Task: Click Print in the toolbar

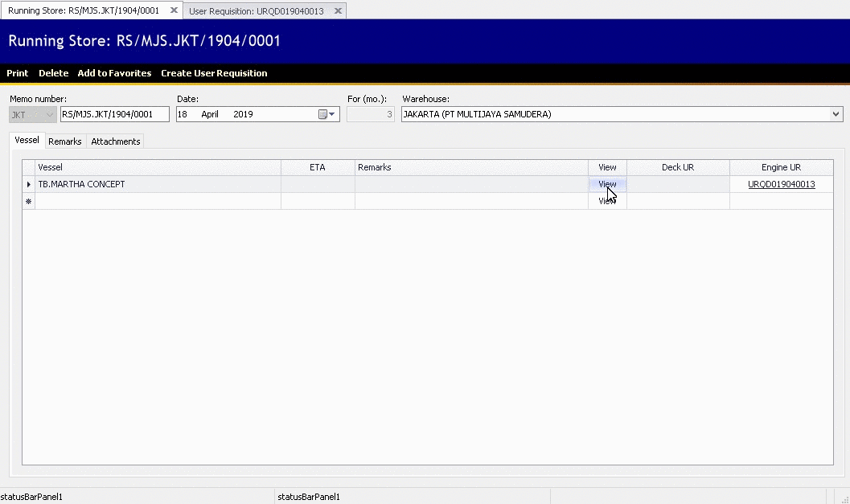Action: click(x=17, y=73)
